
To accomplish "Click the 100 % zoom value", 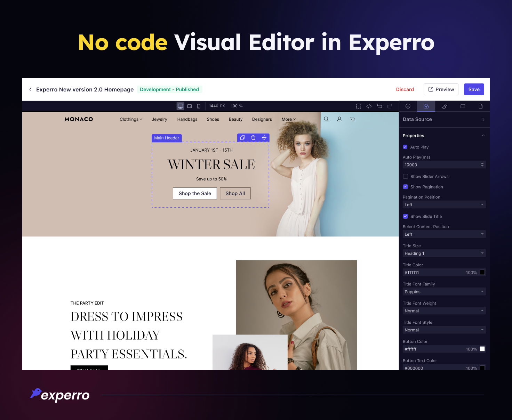I will click(237, 106).
